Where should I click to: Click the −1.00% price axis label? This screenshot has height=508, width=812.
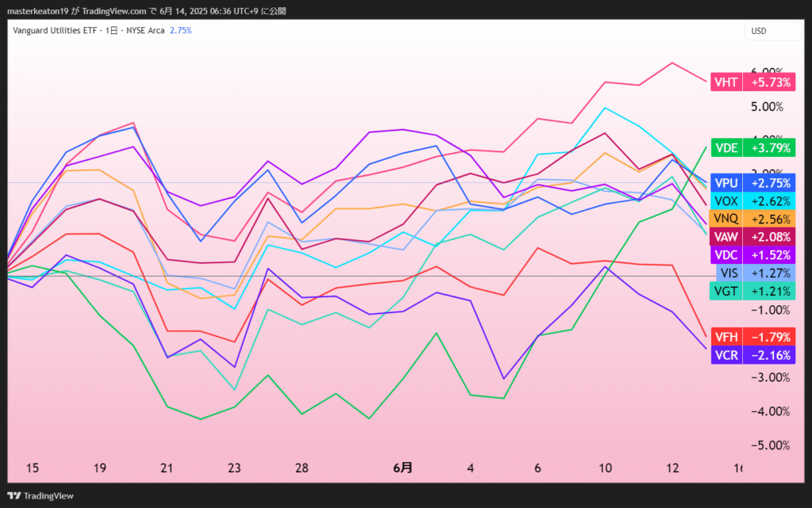pyautogui.click(x=771, y=311)
